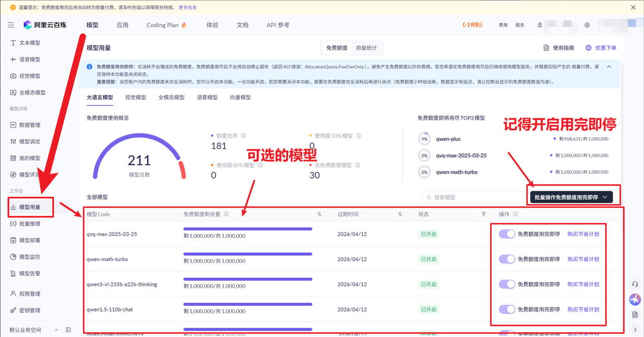Open the 体验 top navigation item
Viewport: 644px width, 337px height.
click(212, 25)
